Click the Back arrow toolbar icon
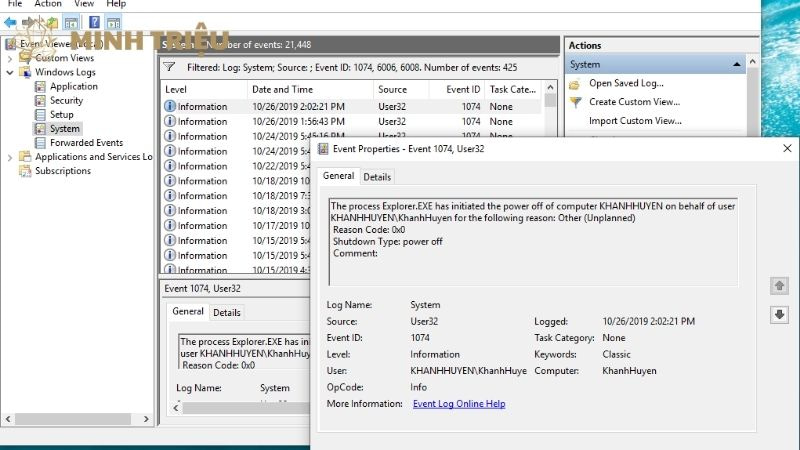The image size is (800, 450). point(10,22)
